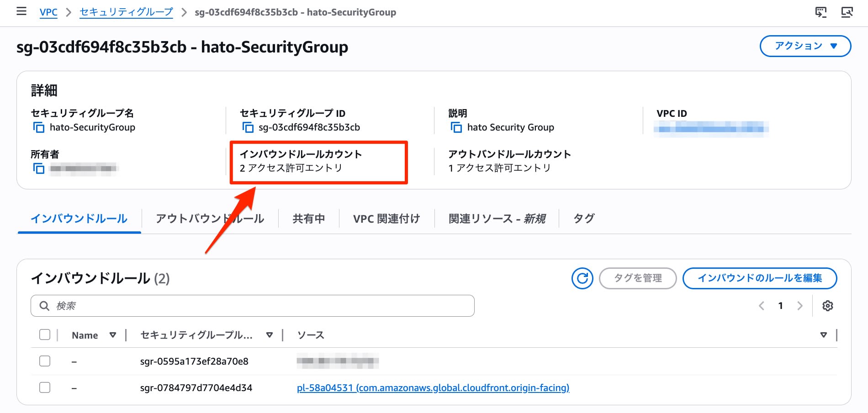
Task: Click inside the 検索 search field
Action: click(x=251, y=306)
